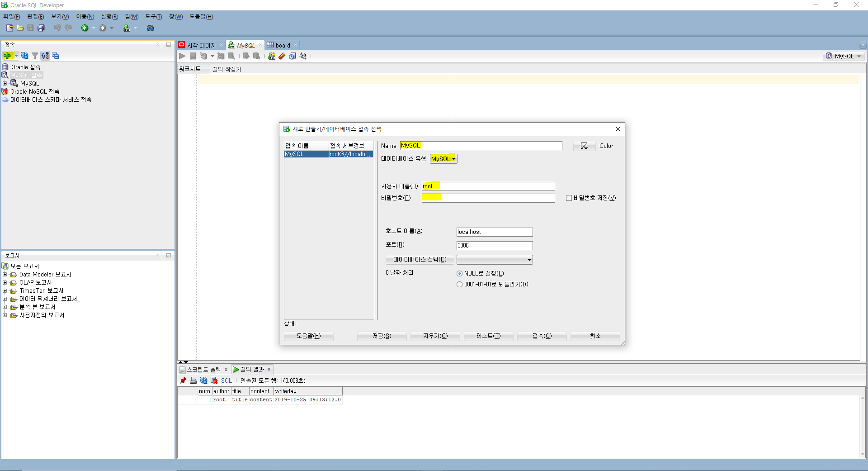The width and height of the screenshot is (868, 471).
Task: Tick the 비밀번호 저장 checkbox
Action: click(x=569, y=198)
